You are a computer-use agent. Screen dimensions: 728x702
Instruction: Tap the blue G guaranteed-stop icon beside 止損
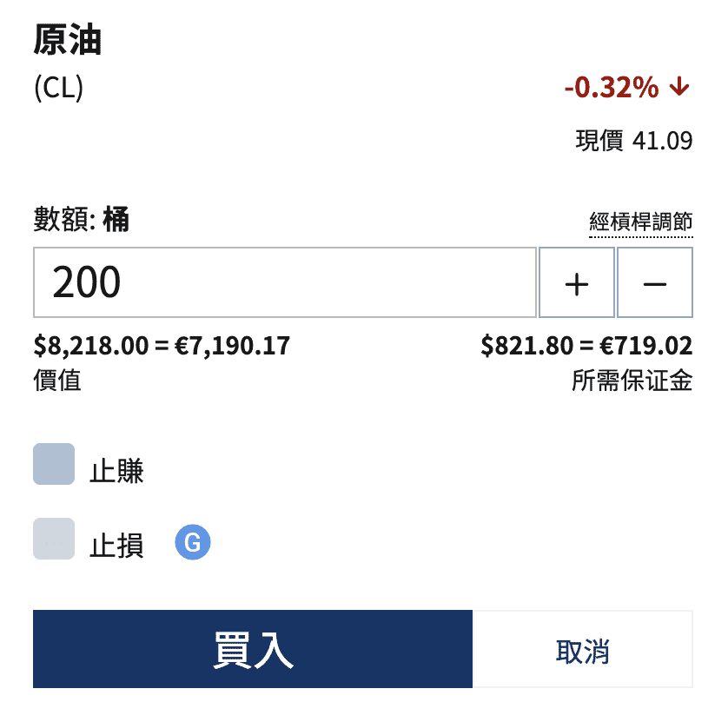(x=193, y=541)
